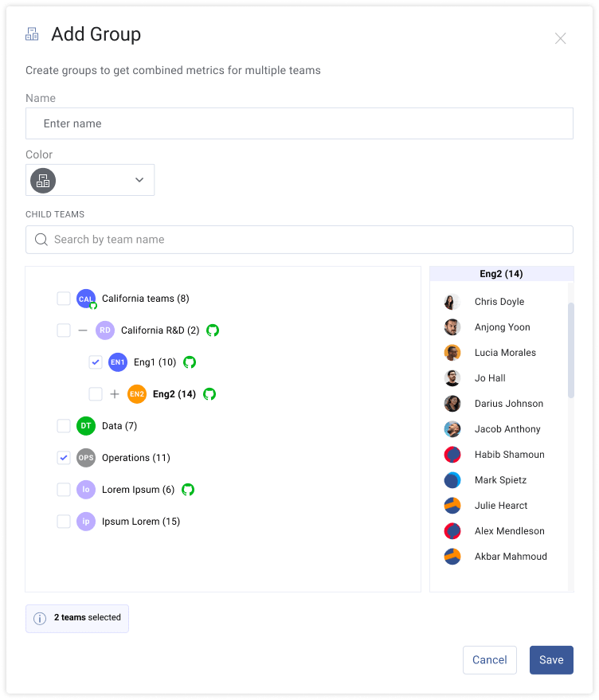Image resolution: width=599 pixels, height=700 pixels.
Task: Click the GitHub icon next to Eng1
Action: (190, 362)
